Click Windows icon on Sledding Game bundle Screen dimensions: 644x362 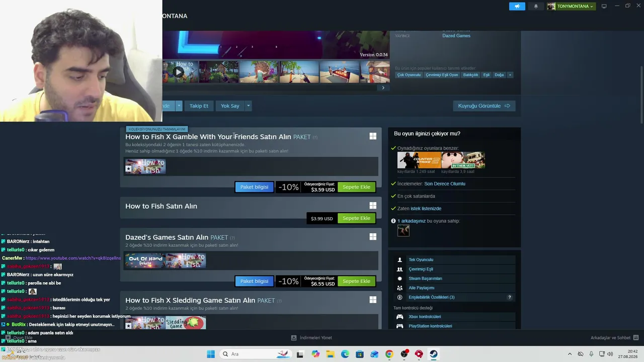click(x=373, y=300)
